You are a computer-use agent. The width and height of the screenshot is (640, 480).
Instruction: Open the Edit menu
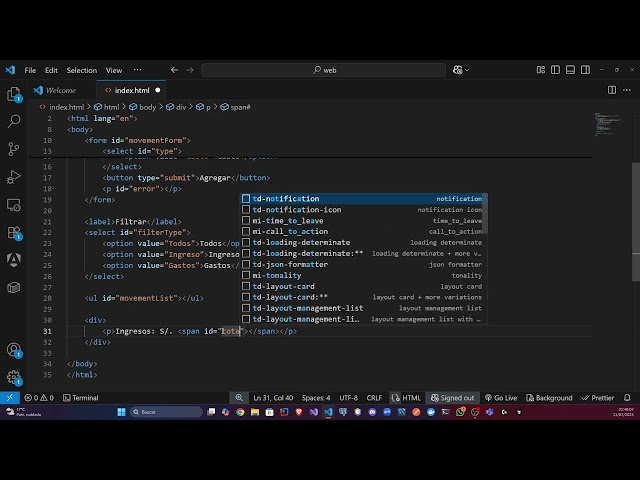pos(51,70)
